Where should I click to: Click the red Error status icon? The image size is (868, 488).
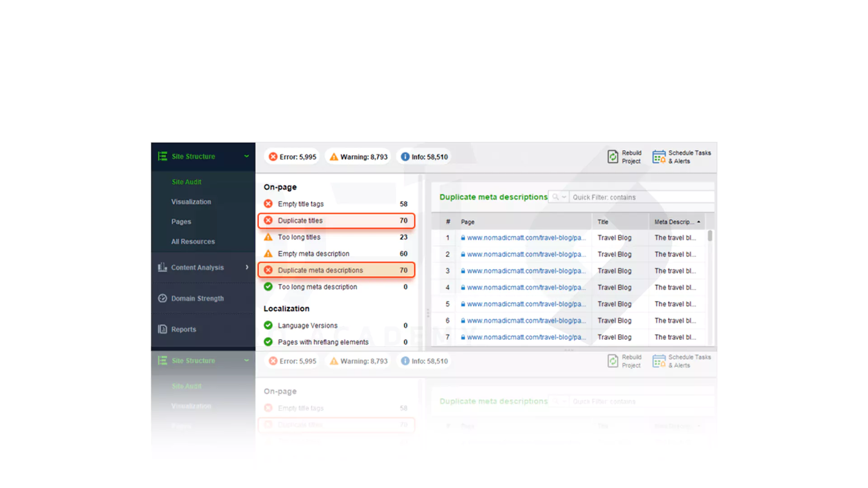pyautogui.click(x=273, y=157)
